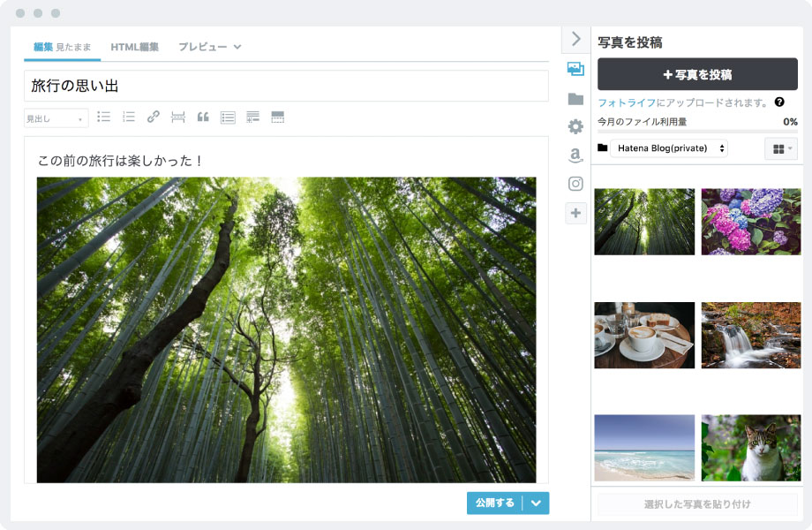Viewport: 812px width, 530px height.
Task: Open the publish options chevron next to 公開する
Action: [x=534, y=503]
